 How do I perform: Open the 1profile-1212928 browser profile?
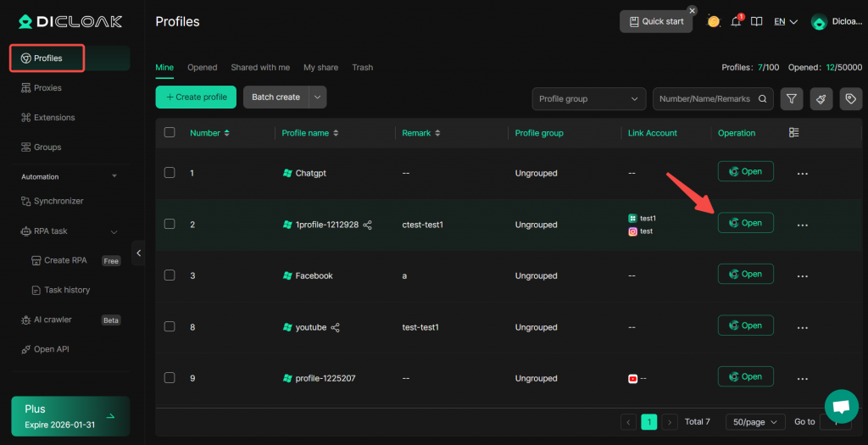[745, 223]
